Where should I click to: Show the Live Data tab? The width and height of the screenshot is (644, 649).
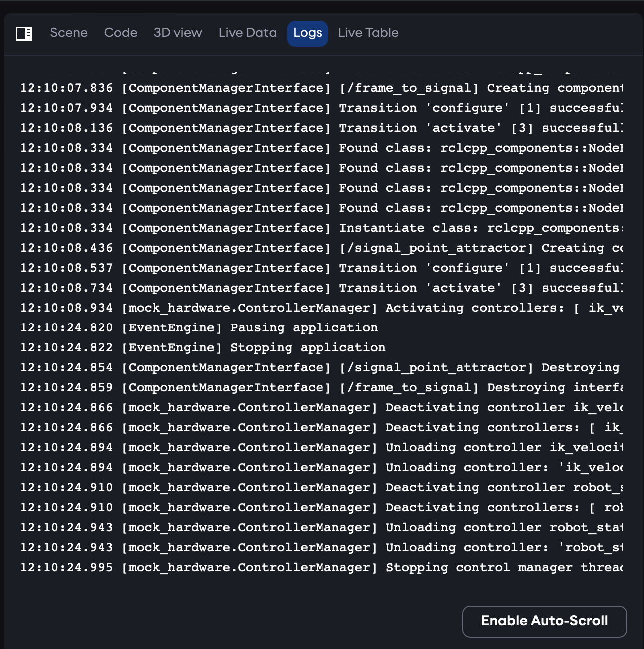(247, 33)
